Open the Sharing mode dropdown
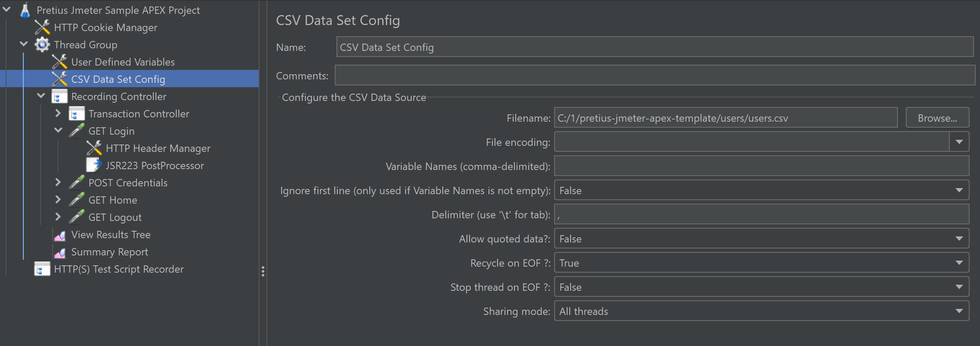980x346 pixels. (x=959, y=311)
